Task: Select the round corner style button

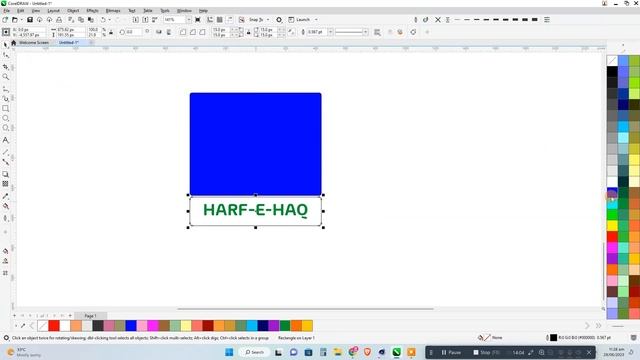Action: pyautogui.click(x=183, y=32)
